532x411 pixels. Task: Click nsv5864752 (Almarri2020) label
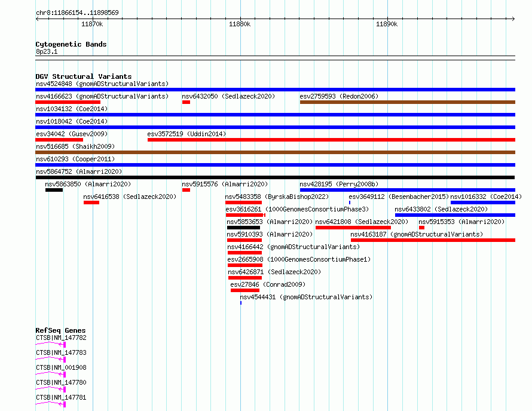point(79,171)
